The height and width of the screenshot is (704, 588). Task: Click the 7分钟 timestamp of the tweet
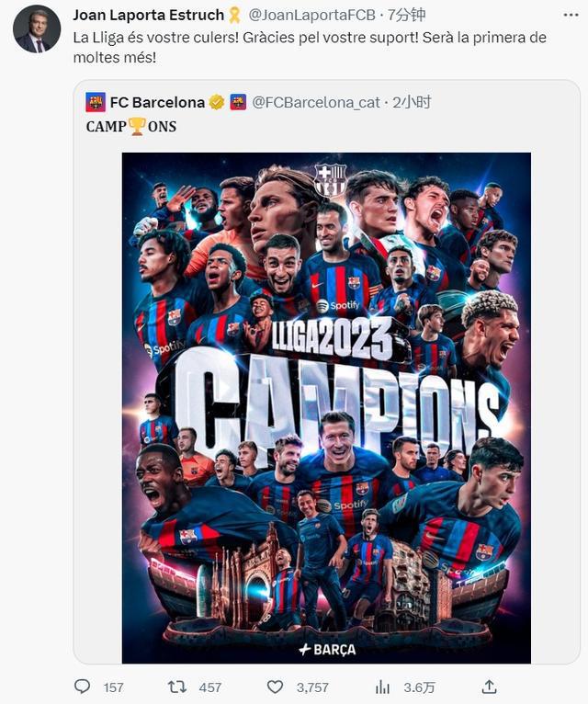(x=407, y=16)
